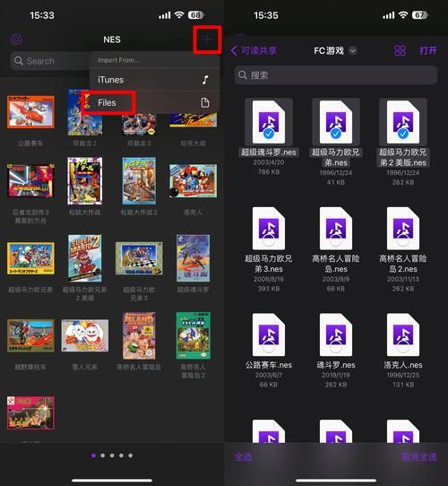
Task: Check the 公路赛车.nes selection circle
Action: click(269, 347)
